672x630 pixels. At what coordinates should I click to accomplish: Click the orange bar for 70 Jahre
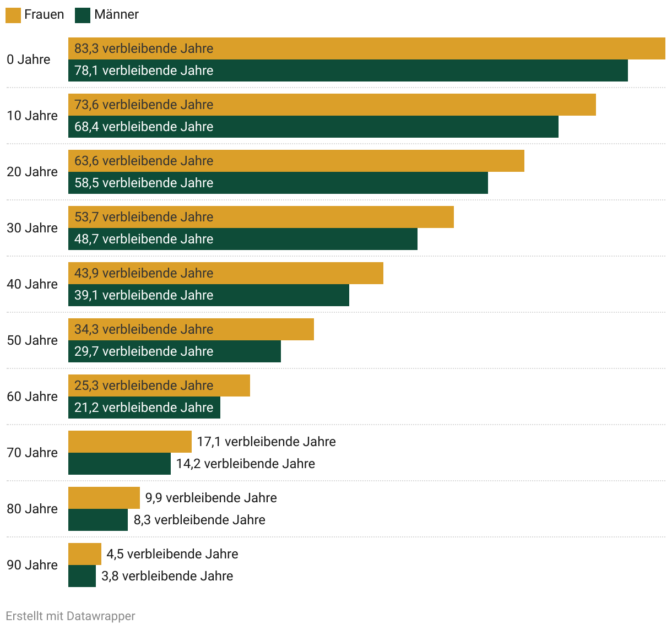(x=129, y=442)
